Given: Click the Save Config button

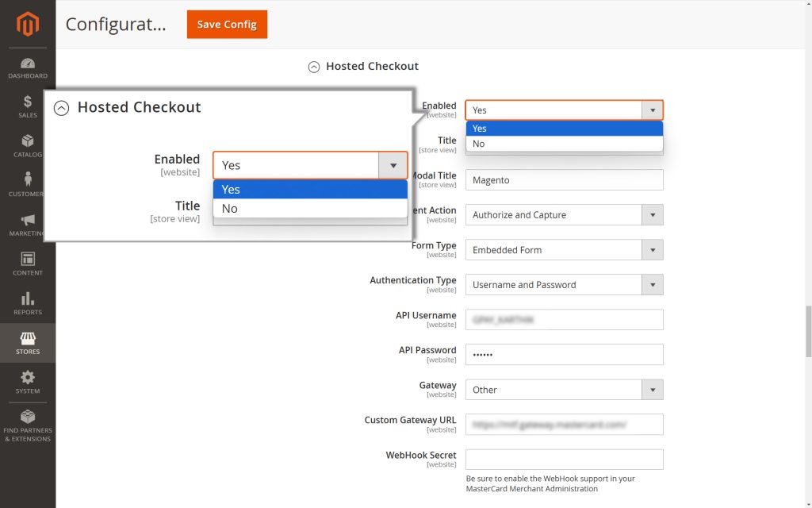Looking at the screenshot, I should pyautogui.click(x=227, y=25).
